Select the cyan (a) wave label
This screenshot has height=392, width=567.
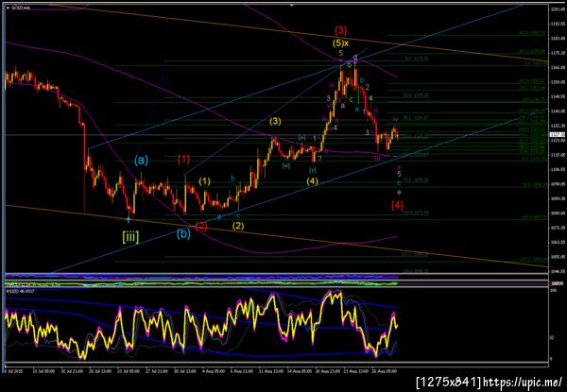[x=141, y=160]
